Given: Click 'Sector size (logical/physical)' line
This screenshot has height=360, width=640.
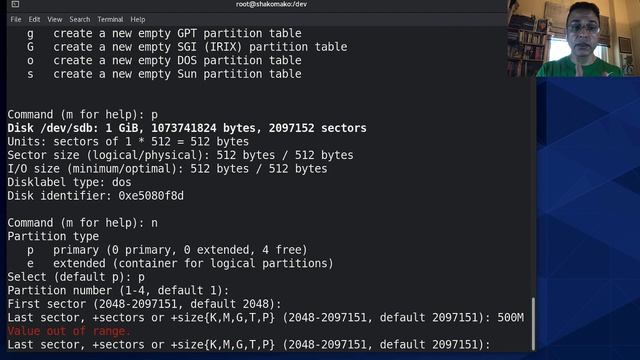Looking at the screenshot, I should coord(180,155).
